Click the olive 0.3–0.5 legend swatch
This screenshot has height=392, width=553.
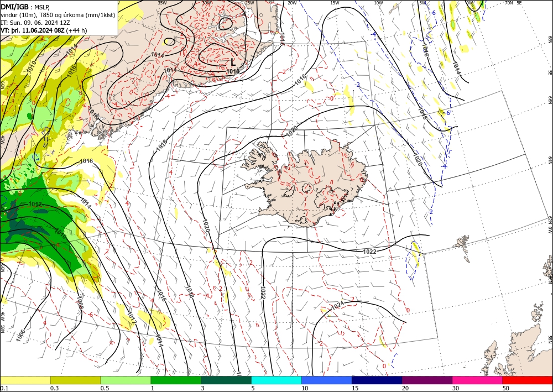click(x=75, y=380)
